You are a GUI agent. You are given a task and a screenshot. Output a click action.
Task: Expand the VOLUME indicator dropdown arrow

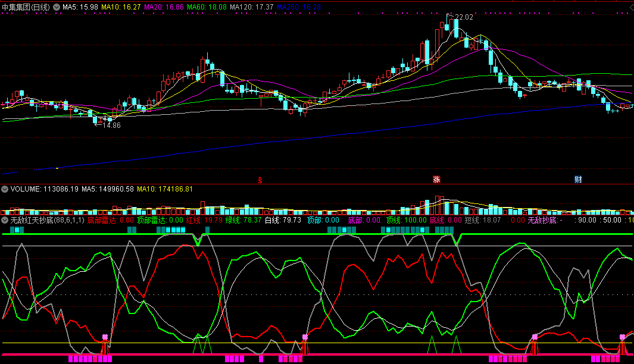tap(5, 189)
